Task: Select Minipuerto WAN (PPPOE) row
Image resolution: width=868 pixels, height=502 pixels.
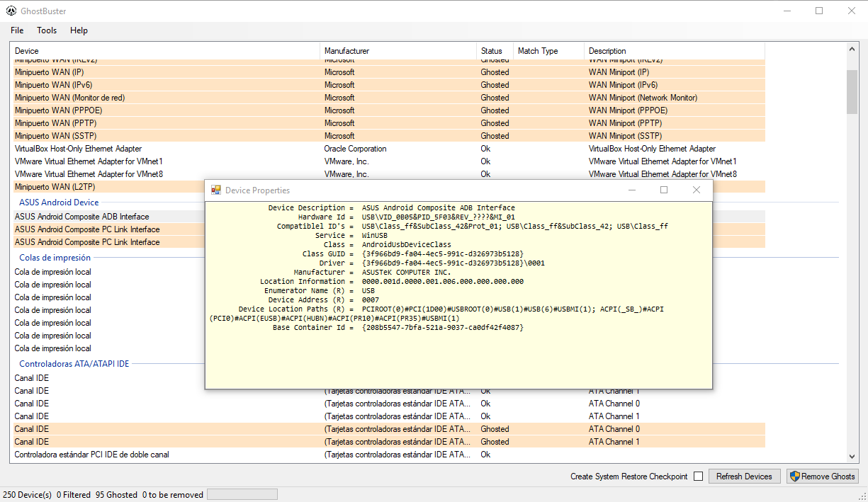Action: click(x=388, y=110)
